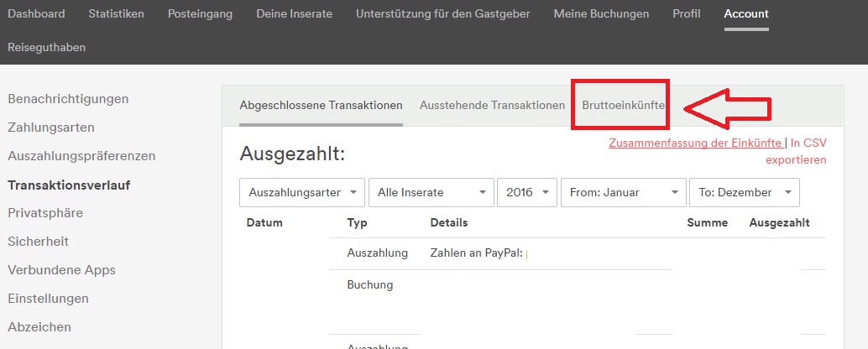Image resolution: width=868 pixels, height=349 pixels.
Task: Go to Statistiken in top navigation
Action: point(116,13)
